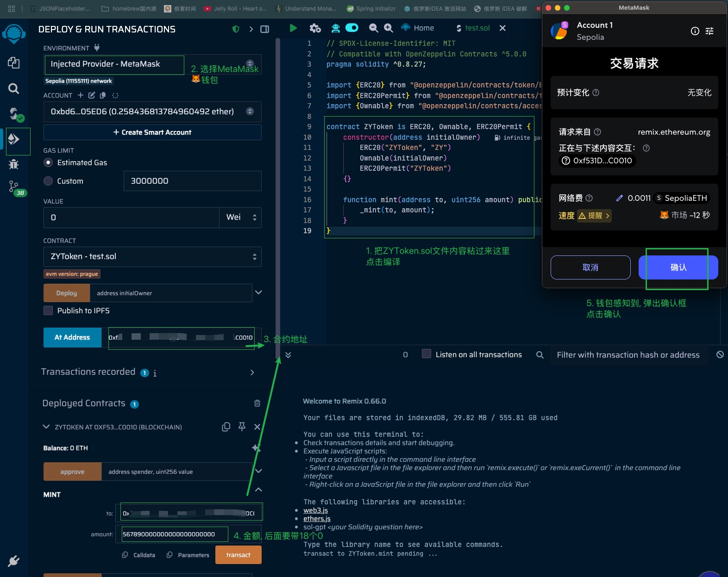Click the At Address button
Screen dimensions: 728x577
pyautogui.click(x=72, y=337)
